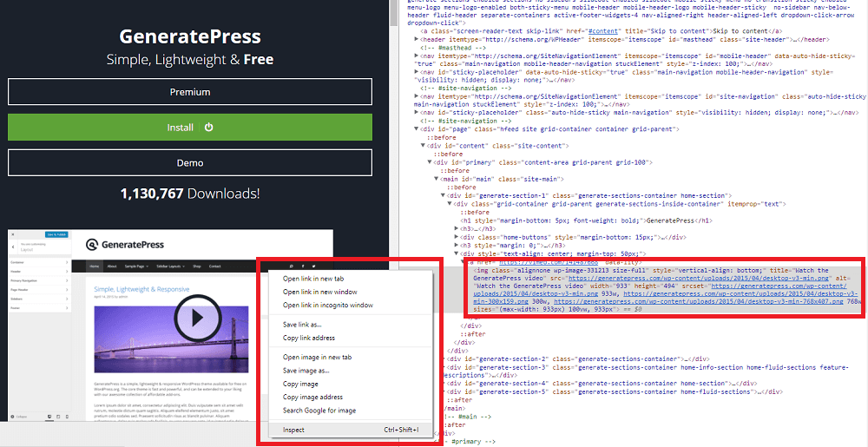Expand the div.home-buttons element node
Screen dimensions: 868x447
click(457, 237)
